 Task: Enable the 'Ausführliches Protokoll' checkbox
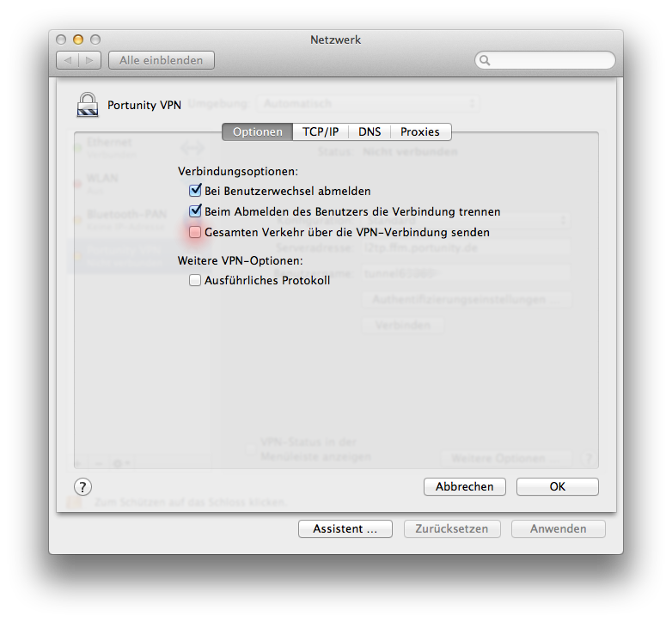195,280
